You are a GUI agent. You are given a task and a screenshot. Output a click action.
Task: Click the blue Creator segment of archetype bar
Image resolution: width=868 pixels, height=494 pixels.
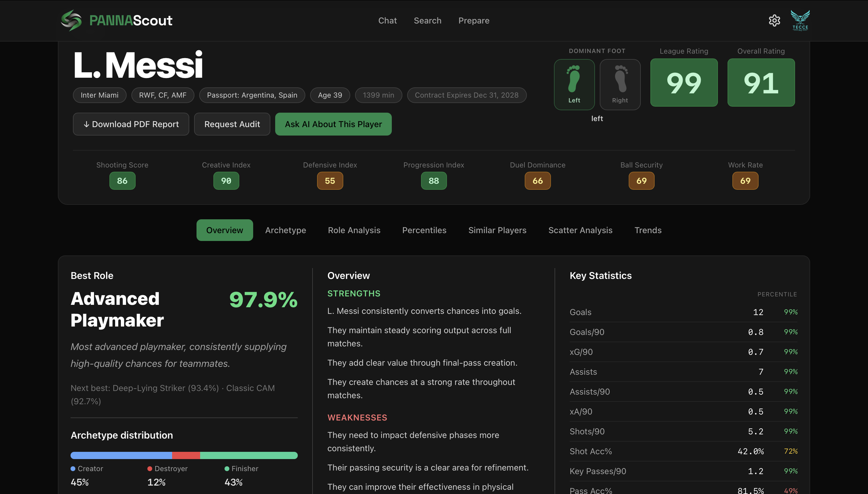tap(121, 455)
